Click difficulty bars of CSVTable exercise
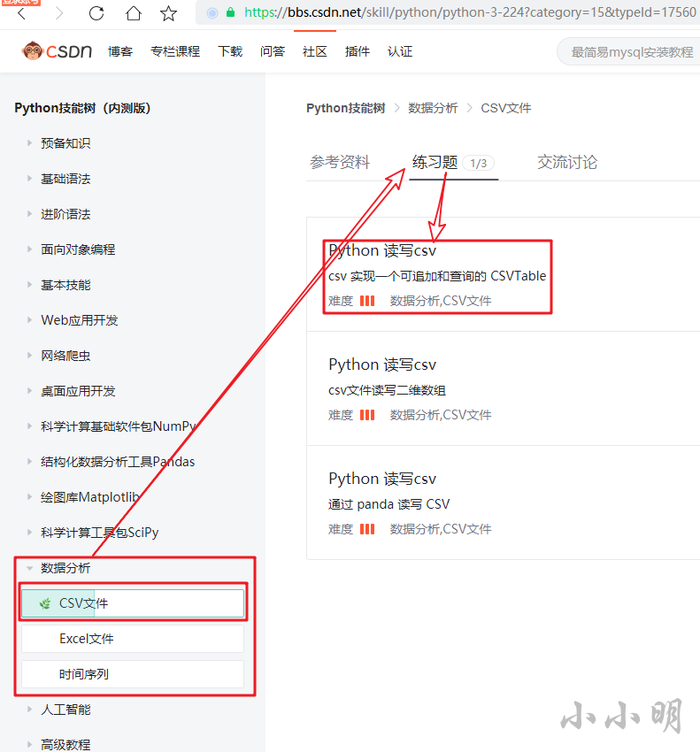700x752 pixels. point(367,301)
